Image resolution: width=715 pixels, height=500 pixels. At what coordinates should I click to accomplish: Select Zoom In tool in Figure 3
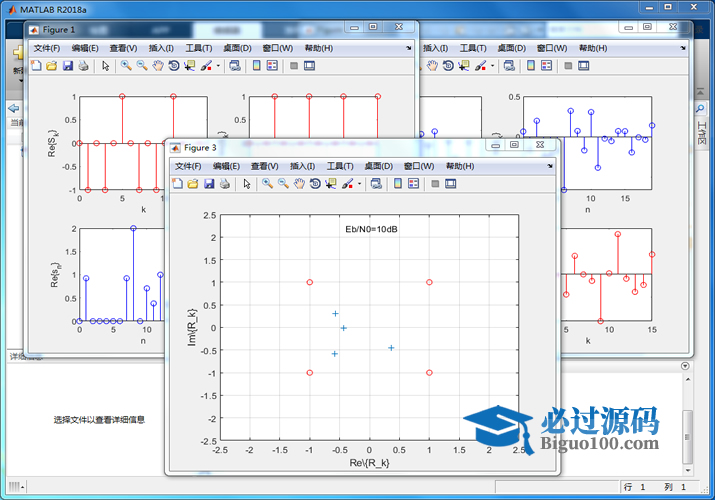[268, 184]
